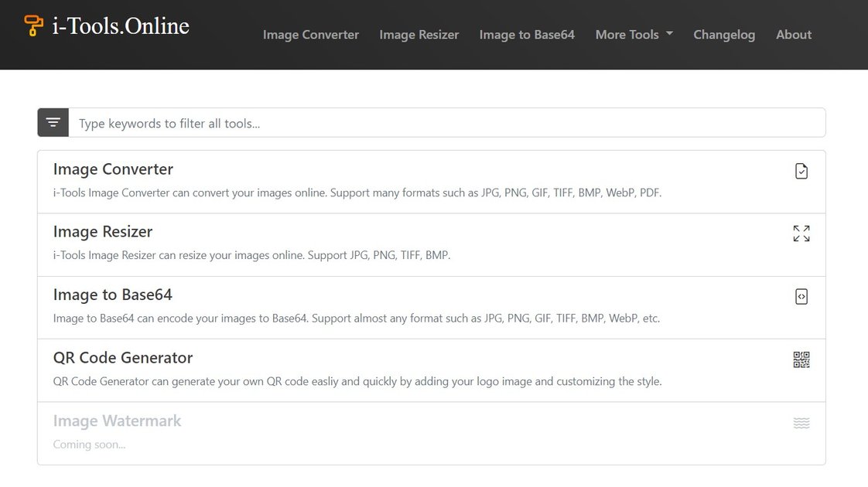Open the QR Code Generator tool

(x=122, y=357)
